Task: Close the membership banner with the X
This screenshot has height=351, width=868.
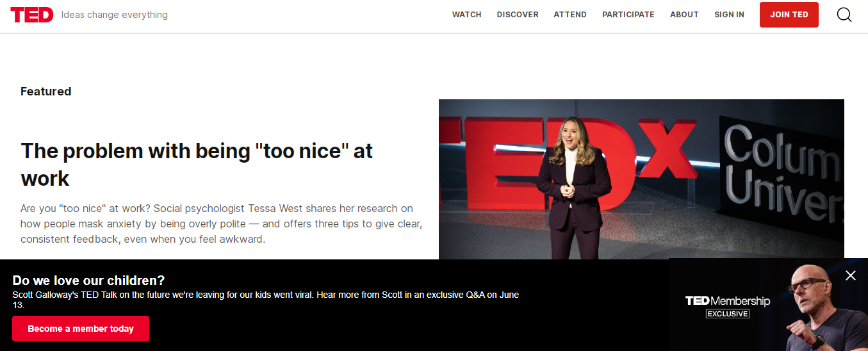Action: click(x=850, y=275)
